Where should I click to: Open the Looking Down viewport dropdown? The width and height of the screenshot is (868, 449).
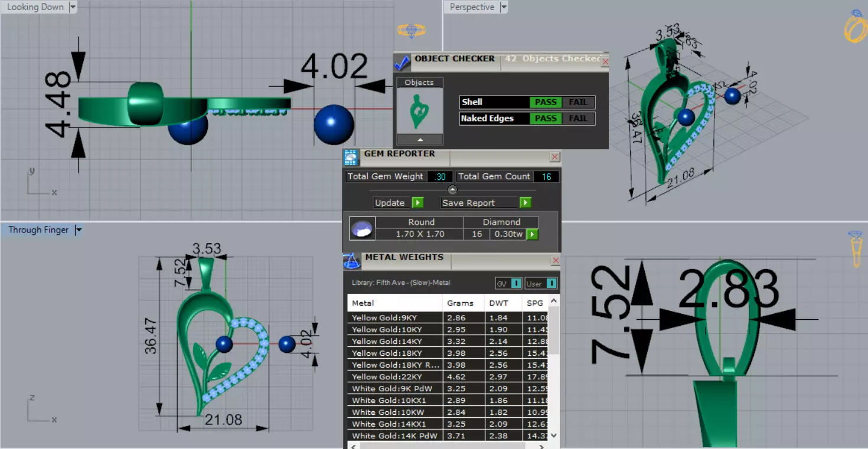coord(73,7)
